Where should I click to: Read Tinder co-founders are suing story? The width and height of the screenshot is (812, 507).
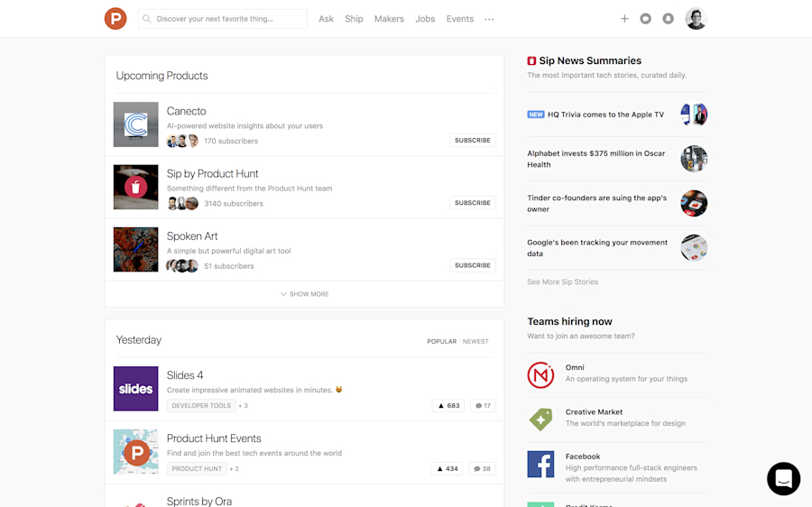pos(597,204)
